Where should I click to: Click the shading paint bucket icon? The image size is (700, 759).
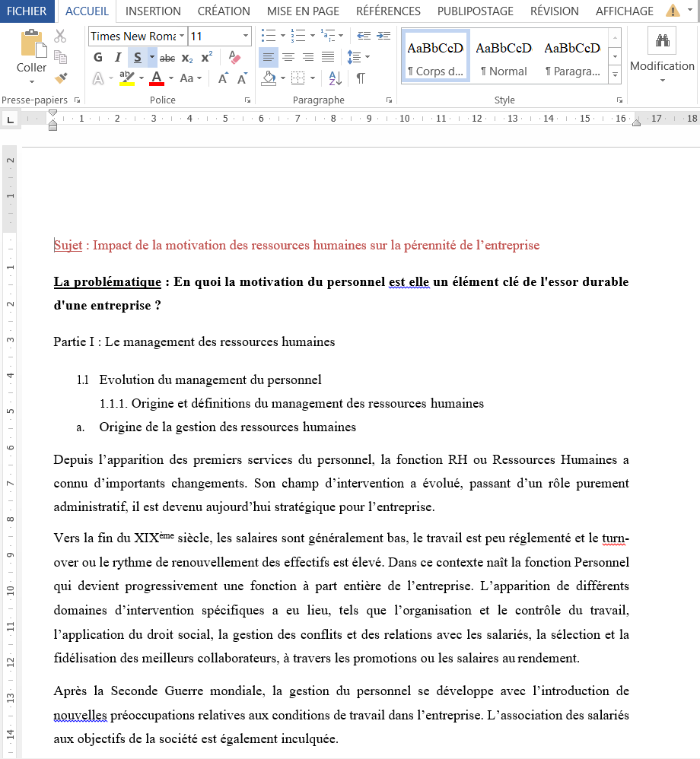click(x=269, y=78)
